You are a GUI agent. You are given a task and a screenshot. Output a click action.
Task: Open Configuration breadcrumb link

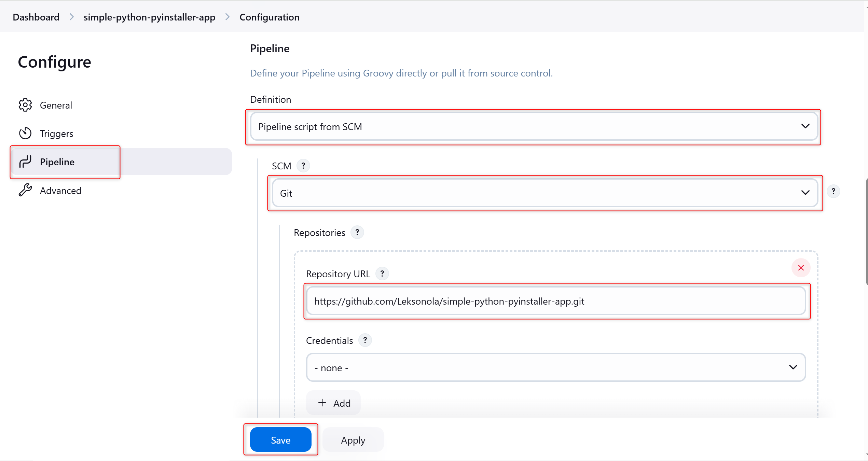pyautogui.click(x=269, y=17)
